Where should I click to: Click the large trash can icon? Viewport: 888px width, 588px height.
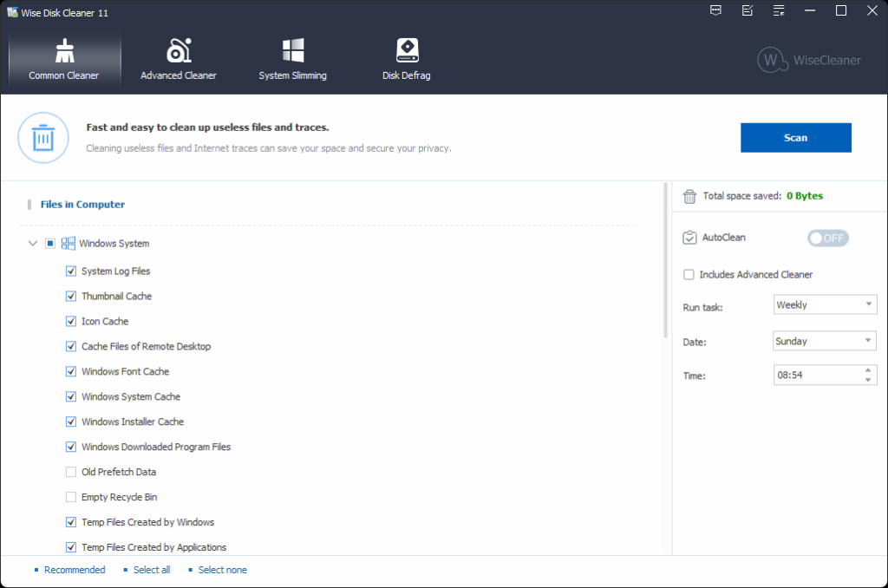click(43, 138)
